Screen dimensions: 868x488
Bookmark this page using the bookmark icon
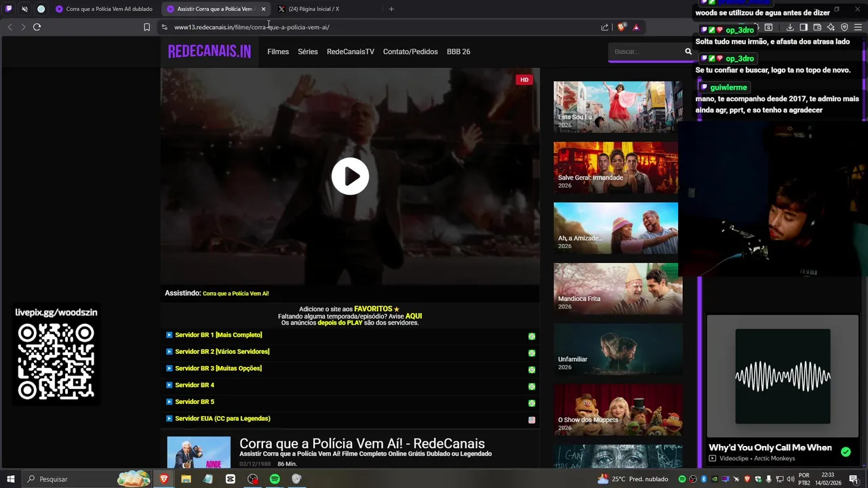(146, 27)
